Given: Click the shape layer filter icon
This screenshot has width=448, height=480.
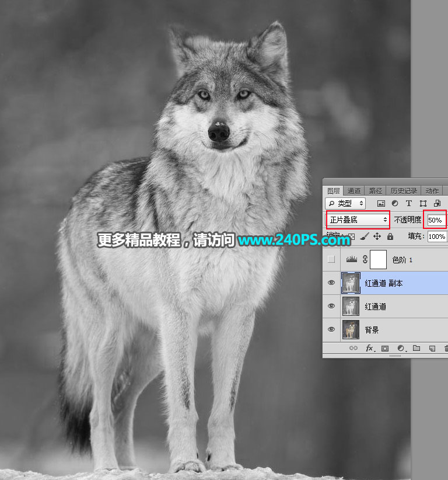Looking at the screenshot, I should [423, 203].
